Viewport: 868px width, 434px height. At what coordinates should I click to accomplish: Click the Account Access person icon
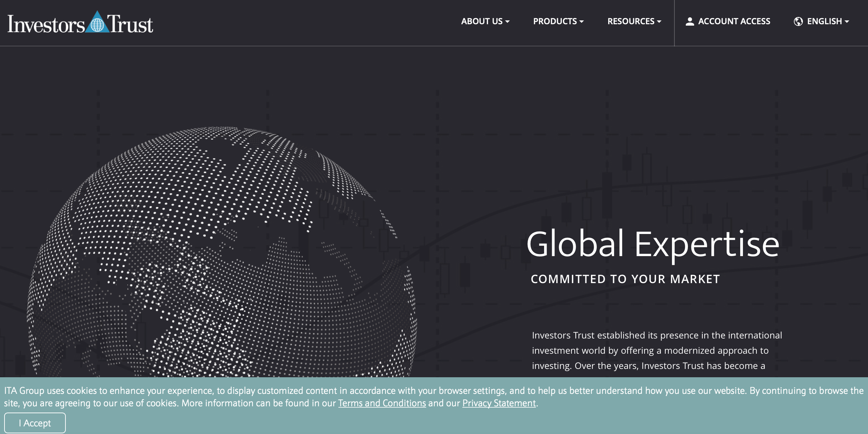(x=690, y=21)
